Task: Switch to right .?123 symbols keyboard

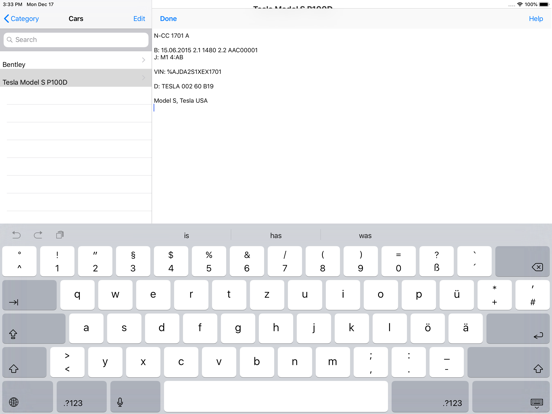Action: [x=430, y=396]
